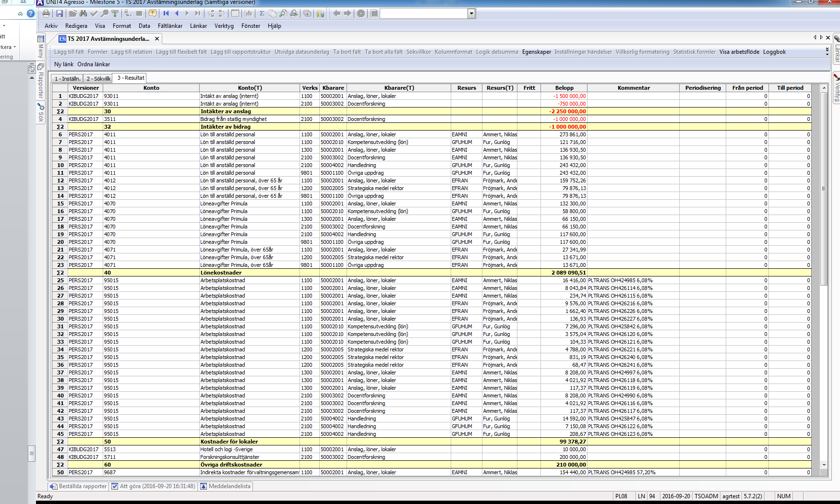
Task: Go to the next record arrow
Action: 187,13
